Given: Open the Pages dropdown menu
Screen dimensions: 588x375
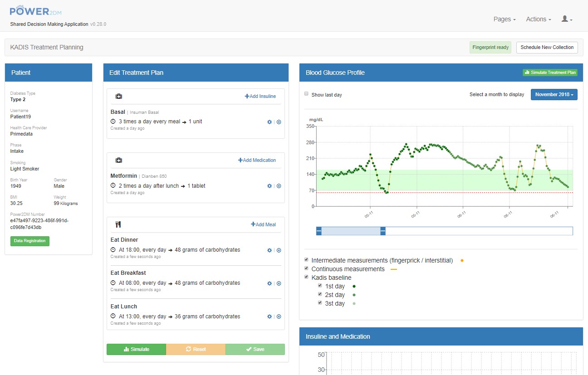Looking at the screenshot, I should click(x=505, y=19).
